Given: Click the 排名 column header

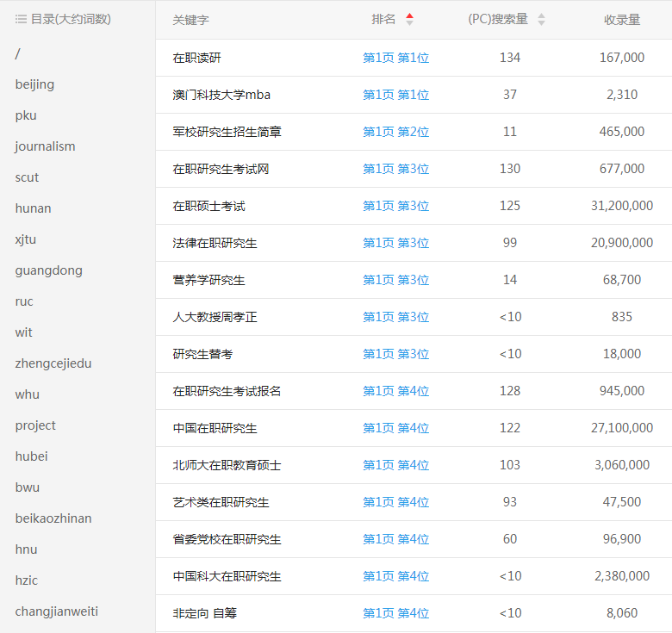Looking at the screenshot, I should (x=383, y=19).
